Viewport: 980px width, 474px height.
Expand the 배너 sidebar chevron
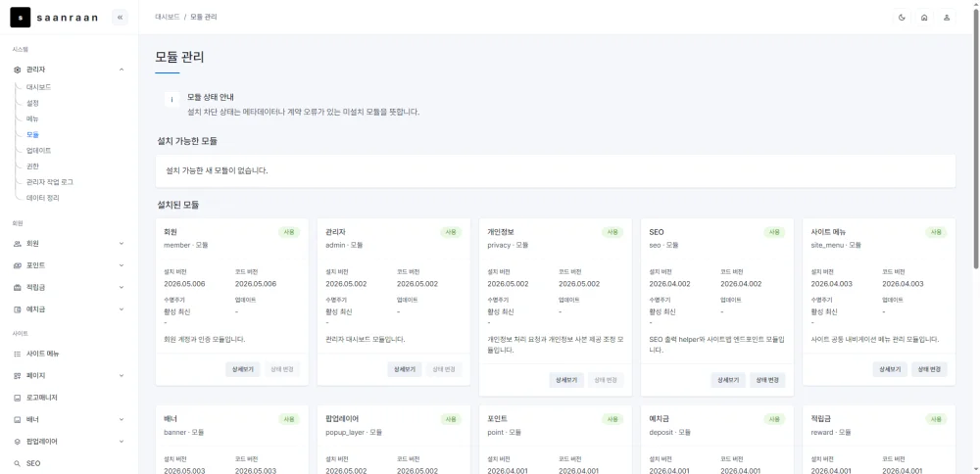[x=122, y=420]
